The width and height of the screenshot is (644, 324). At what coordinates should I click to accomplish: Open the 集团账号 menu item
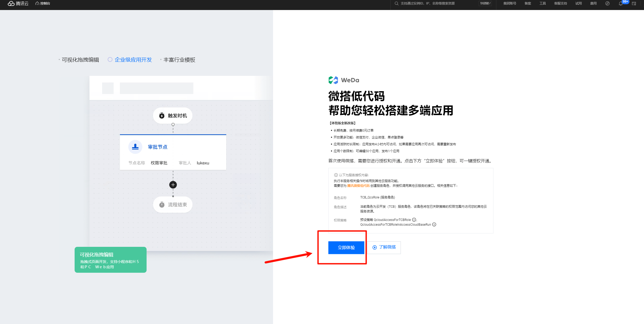point(510,3)
